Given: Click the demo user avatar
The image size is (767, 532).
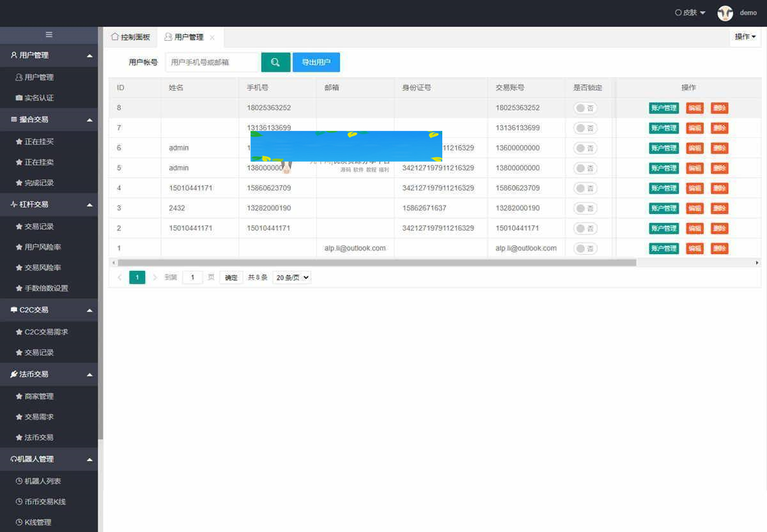Looking at the screenshot, I should coord(725,13).
